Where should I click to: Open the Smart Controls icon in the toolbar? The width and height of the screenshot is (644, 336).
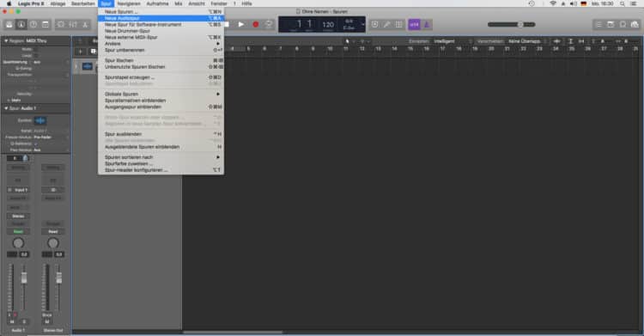pyautogui.click(x=60, y=25)
